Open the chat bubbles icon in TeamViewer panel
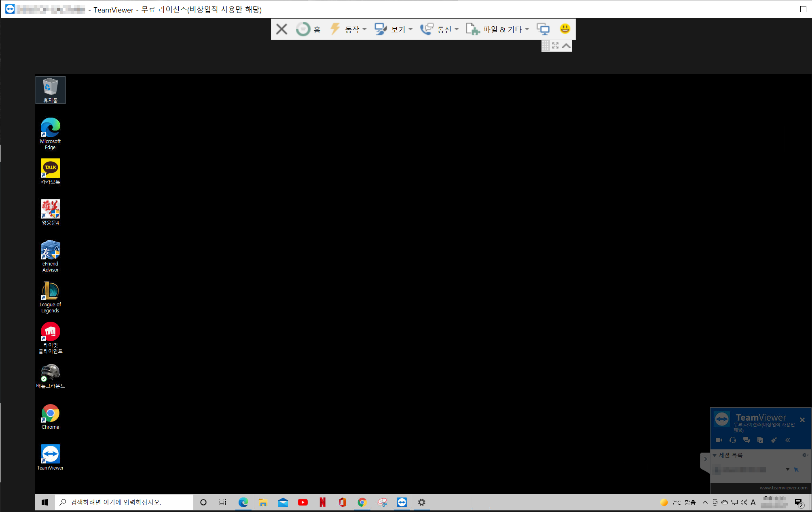812x512 pixels. tap(746, 440)
